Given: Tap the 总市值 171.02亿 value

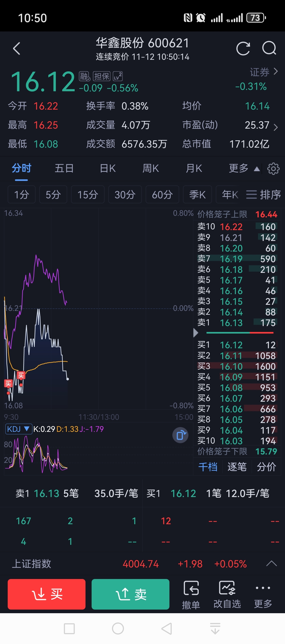Looking at the screenshot, I should pos(249,144).
